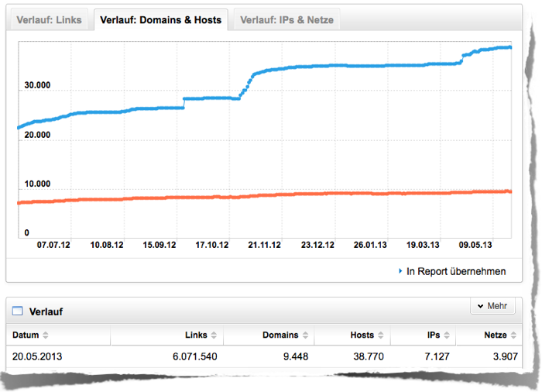Click the sort arrows beside Datum
Viewport: 542px width, 392px height.
[x=45, y=335]
